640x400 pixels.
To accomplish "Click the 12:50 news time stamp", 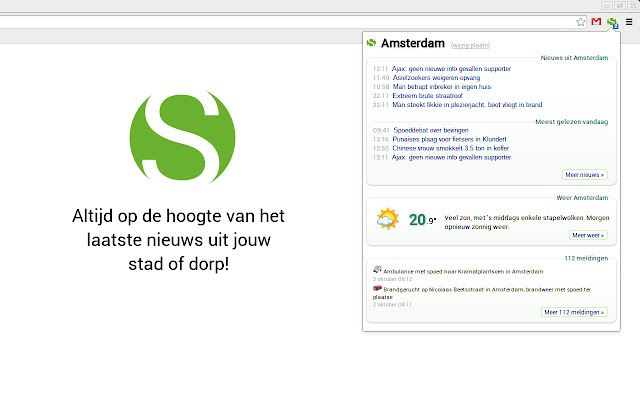I will click(x=381, y=148).
